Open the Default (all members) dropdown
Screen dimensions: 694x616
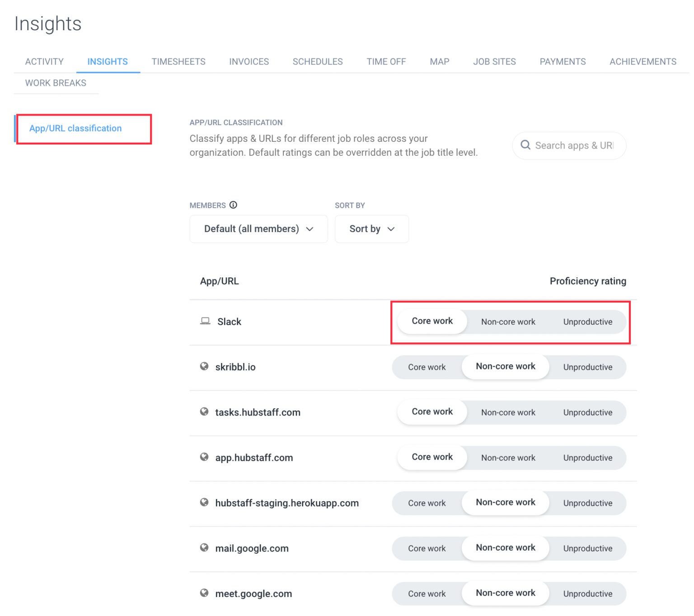258,229
